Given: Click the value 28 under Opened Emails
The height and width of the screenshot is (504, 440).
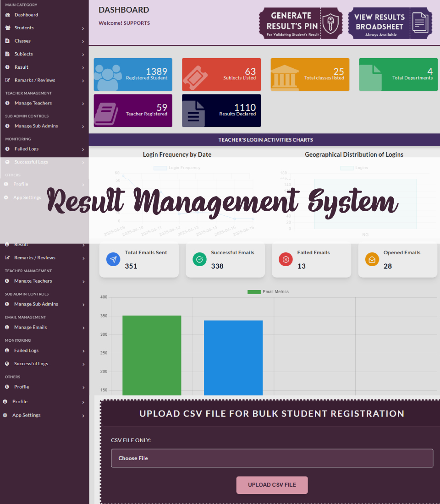Looking at the screenshot, I should click(388, 266).
